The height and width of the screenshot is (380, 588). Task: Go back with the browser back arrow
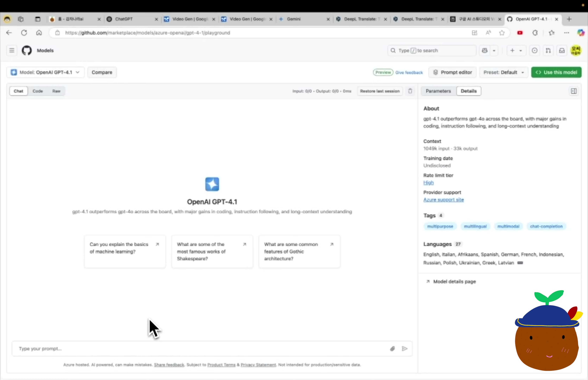click(9, 33)
